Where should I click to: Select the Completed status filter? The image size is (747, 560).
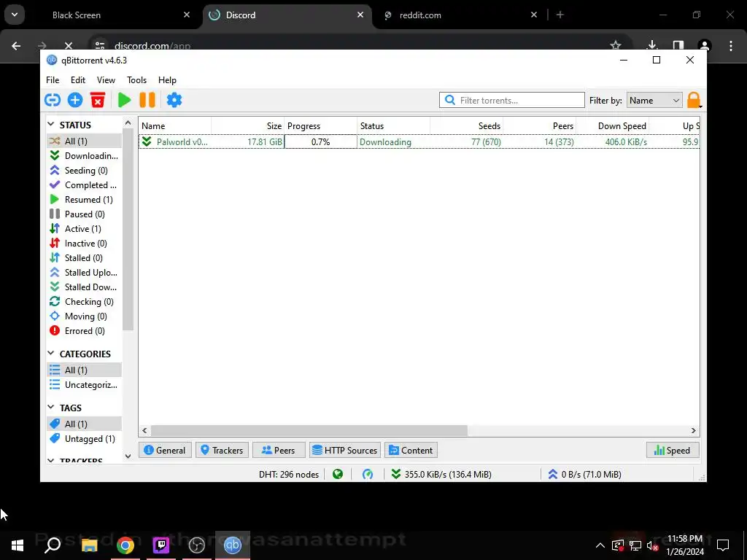click(x=85, y=184)
